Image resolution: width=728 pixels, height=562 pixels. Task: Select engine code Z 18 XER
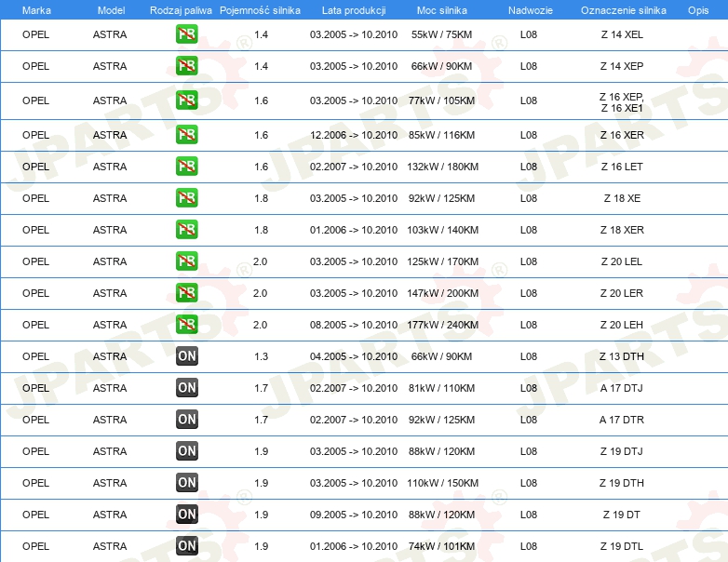(622, 229)
